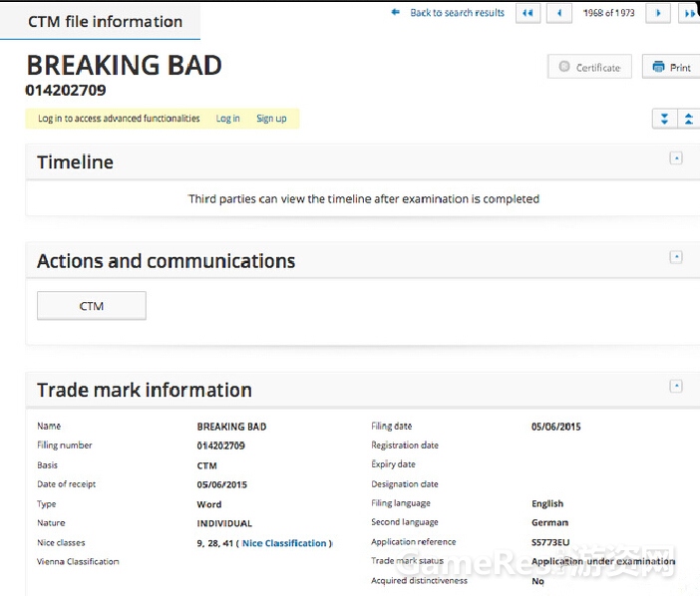The width and height of the screenshot is (700, 596).
Task: Click the CTM action button
Action: pyautogui.click(x=92, y=306)
